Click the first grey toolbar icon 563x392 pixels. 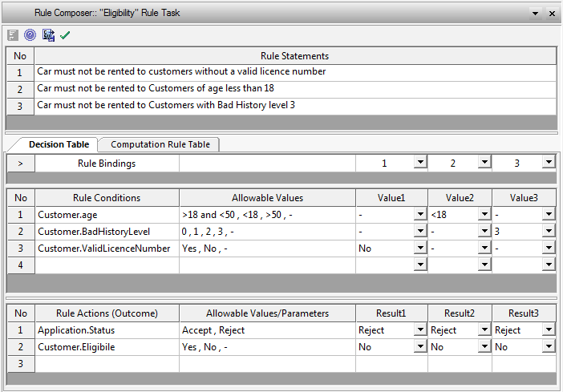13,35
